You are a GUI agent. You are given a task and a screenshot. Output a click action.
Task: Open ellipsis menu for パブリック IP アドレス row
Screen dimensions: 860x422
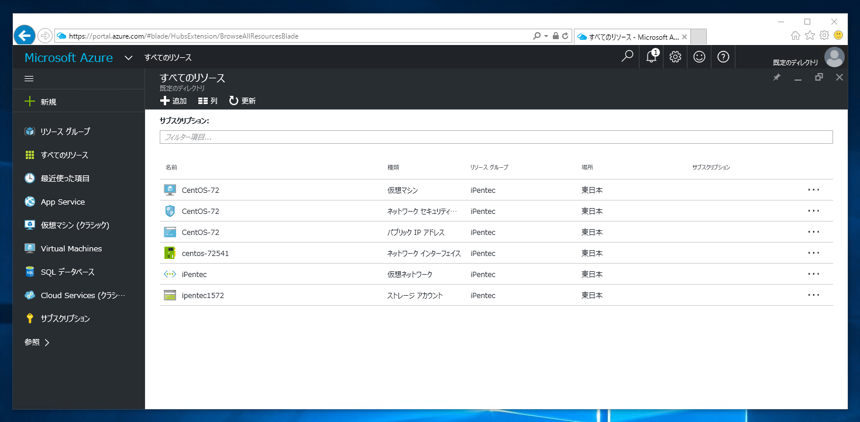[x=813, y=232]
